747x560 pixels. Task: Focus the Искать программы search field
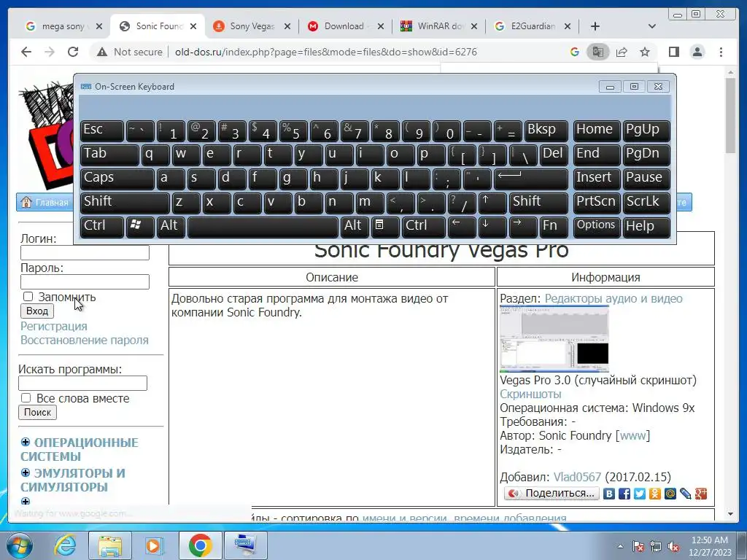coord(83,383)
